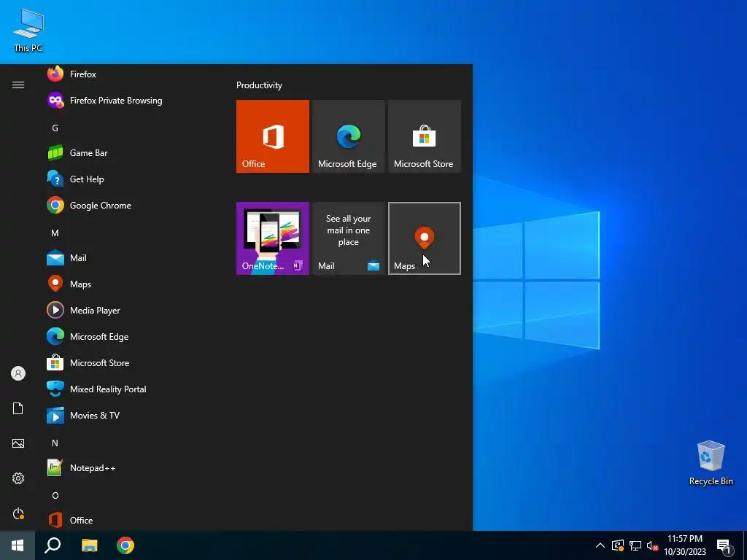Click the Windows Start button
The width and height of the screenshot is (747, 560).
[x=18, y=545]
